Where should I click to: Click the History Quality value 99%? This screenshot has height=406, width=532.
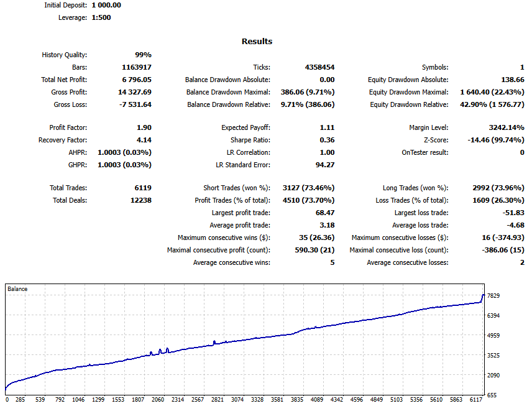coord(143,55)
